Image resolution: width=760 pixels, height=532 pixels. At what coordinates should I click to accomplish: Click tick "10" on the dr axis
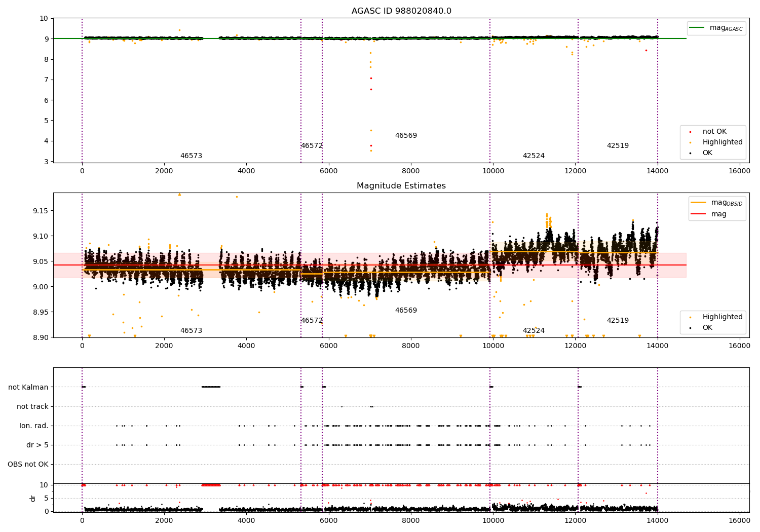coord(44,485)
